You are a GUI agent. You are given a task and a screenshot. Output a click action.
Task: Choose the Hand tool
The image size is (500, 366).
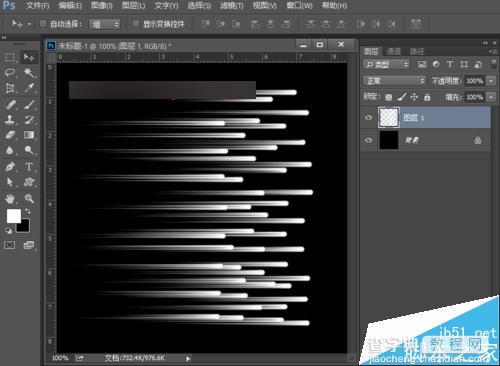pos(10,199)
